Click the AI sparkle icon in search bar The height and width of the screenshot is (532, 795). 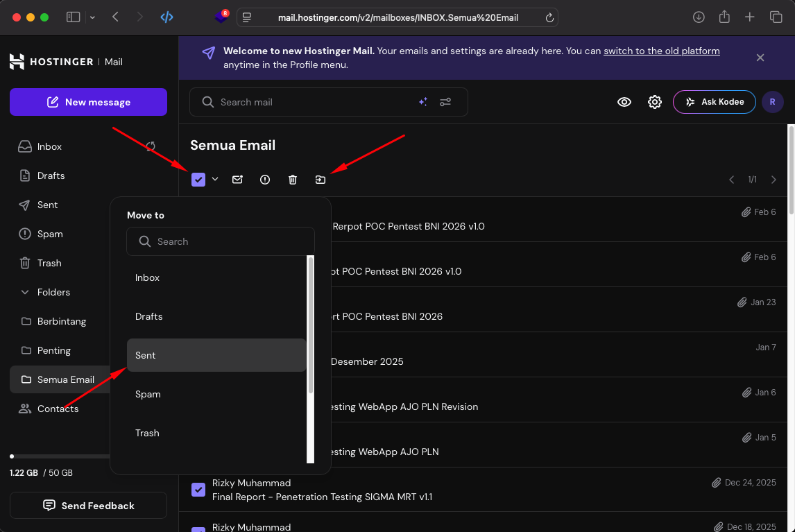[423, 101]
